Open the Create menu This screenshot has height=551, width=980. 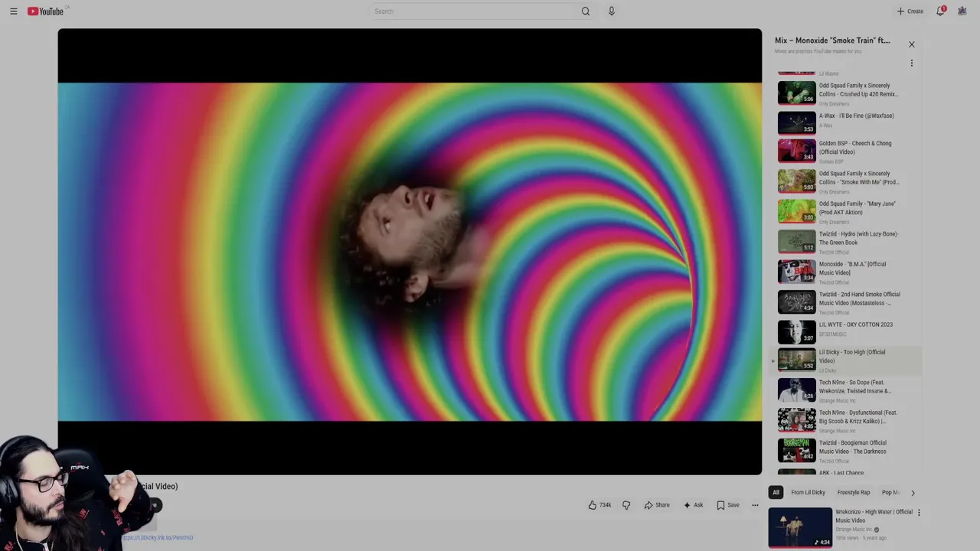tap(910, 11)
